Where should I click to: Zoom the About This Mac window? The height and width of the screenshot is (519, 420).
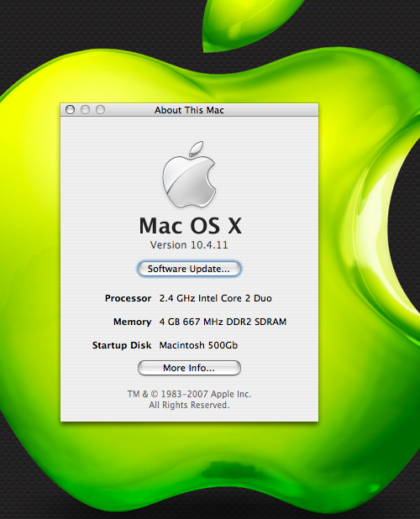[100, 109]
